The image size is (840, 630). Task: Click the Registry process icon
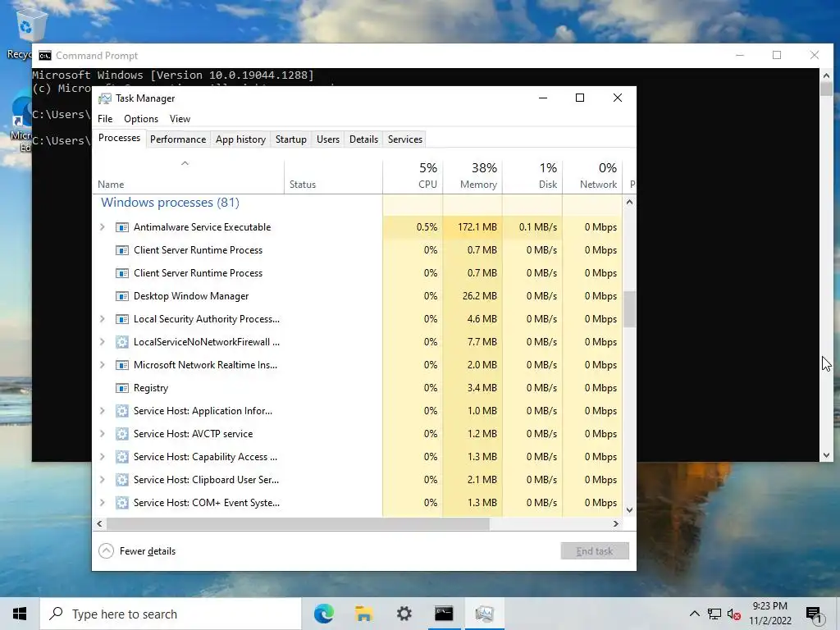click(x=122, y=388)
